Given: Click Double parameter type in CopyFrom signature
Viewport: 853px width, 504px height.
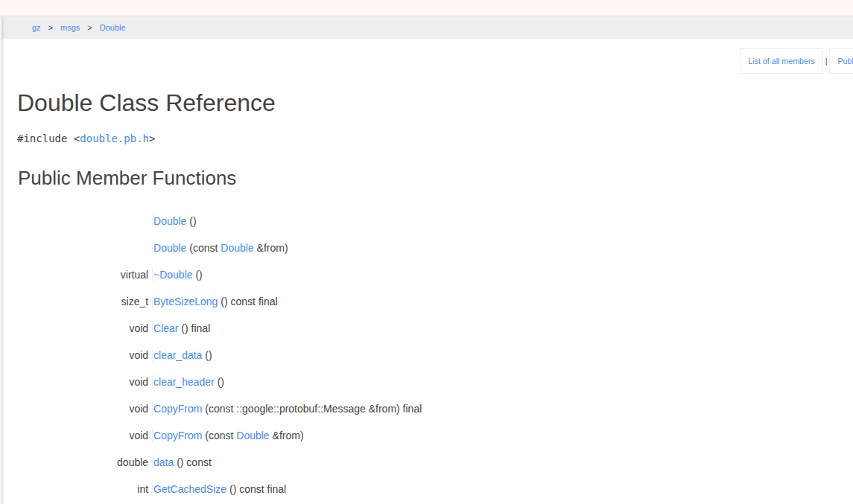Looking at the screenshot, I should [x=253, y=436].
